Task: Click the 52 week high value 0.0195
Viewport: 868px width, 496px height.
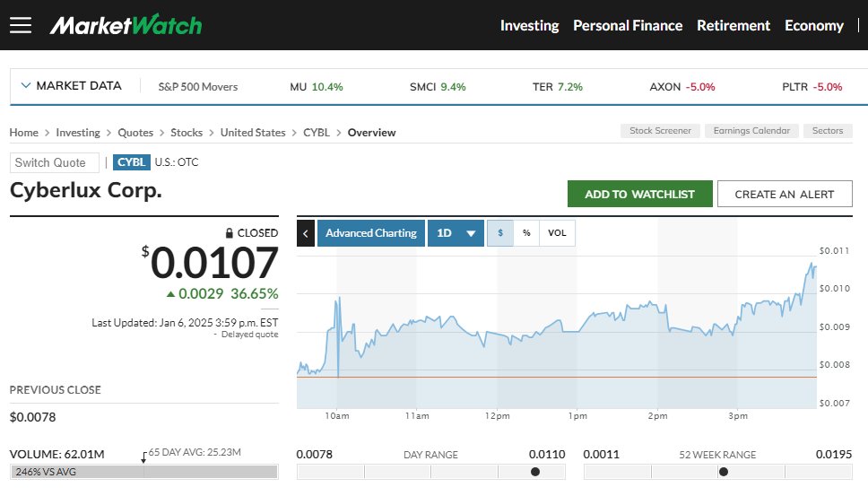Action: tap(834, 455)
